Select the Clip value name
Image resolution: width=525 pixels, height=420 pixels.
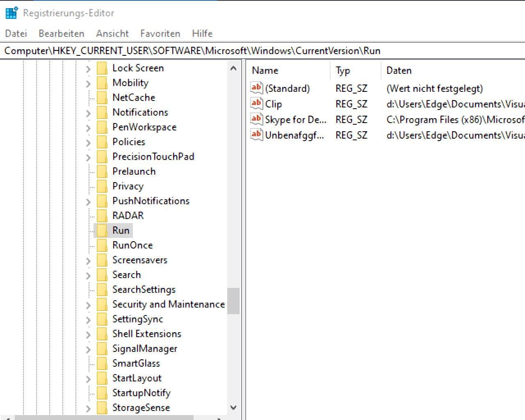tap(274, 104)
